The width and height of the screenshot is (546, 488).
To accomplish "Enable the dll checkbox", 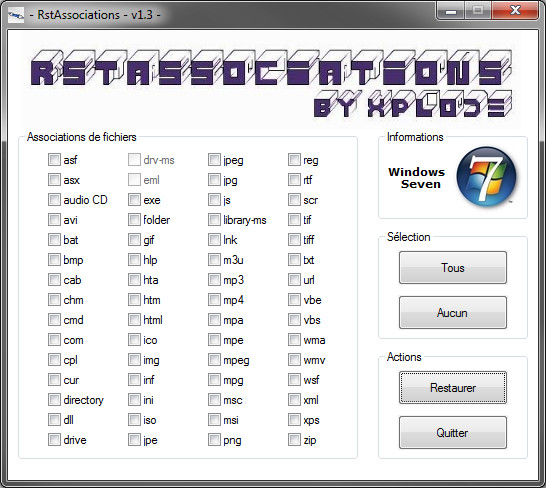I will pyautogui.click(x=54, y=420).
